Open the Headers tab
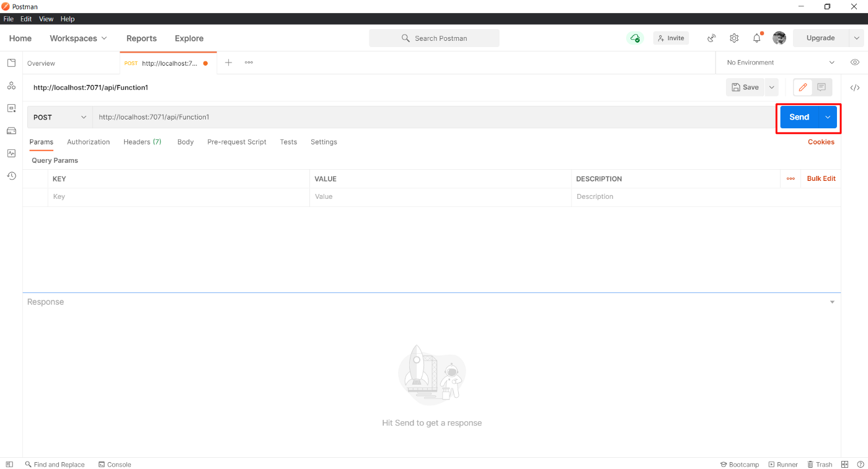The height and width of the screenshot is (469, 868). [x=142, y=142]
